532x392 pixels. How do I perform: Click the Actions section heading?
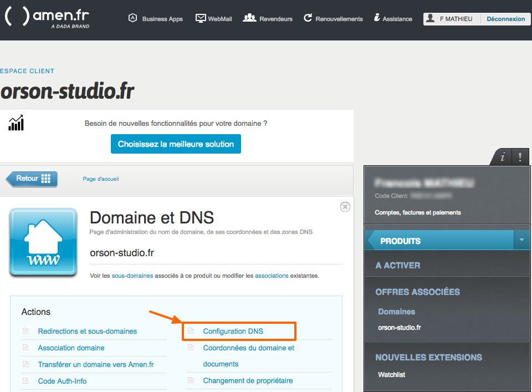click(36, 312)
